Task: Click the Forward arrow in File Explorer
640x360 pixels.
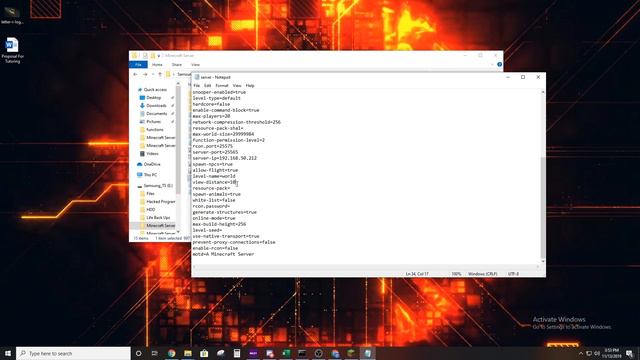Action: (x=145, y=74)
